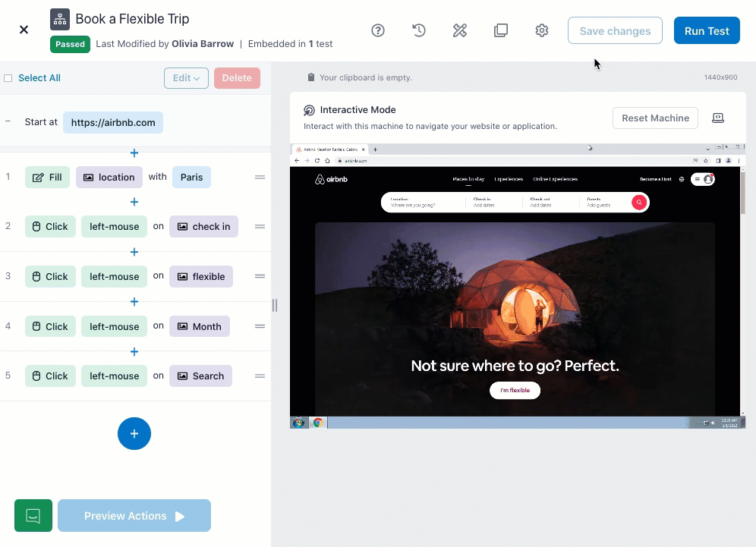Click the Airbnb red search button
Image resolution: width=756 pixels, height=547 pixels.
tap(639, 203)
